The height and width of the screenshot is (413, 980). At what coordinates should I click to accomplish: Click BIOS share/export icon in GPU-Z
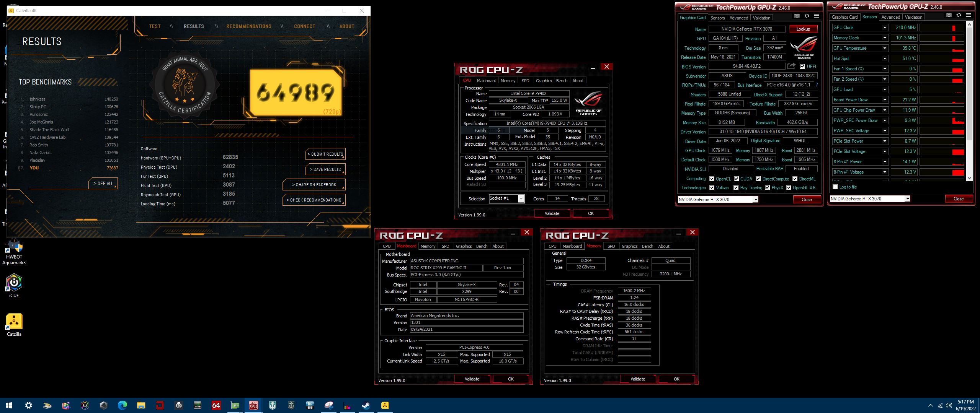[x=791, y=66]
